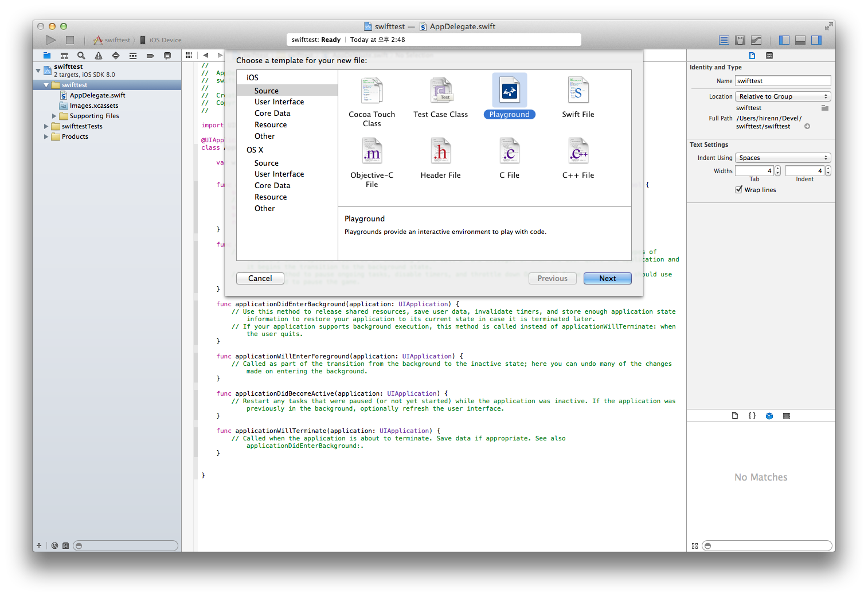This screenshot has width=868, height=597.
Task: Filter by recently edited files
Action: tap(54, 545)
